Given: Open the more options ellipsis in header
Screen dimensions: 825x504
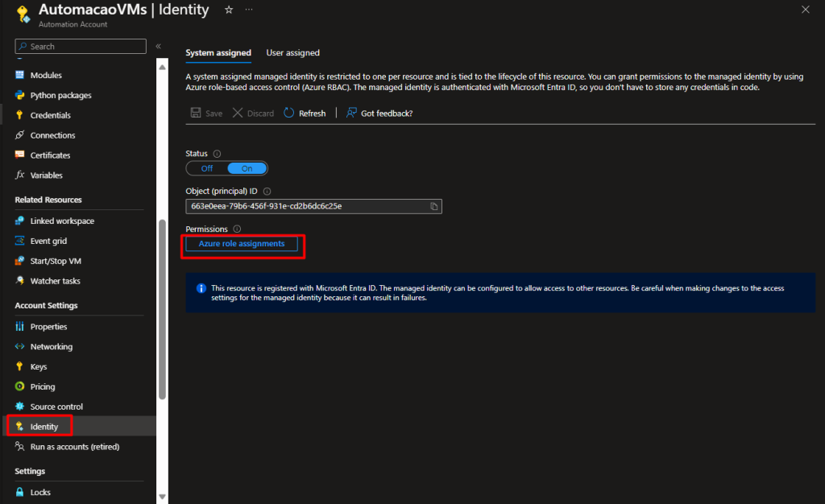Looking at the screenshot, I should (x=248, y=10).
